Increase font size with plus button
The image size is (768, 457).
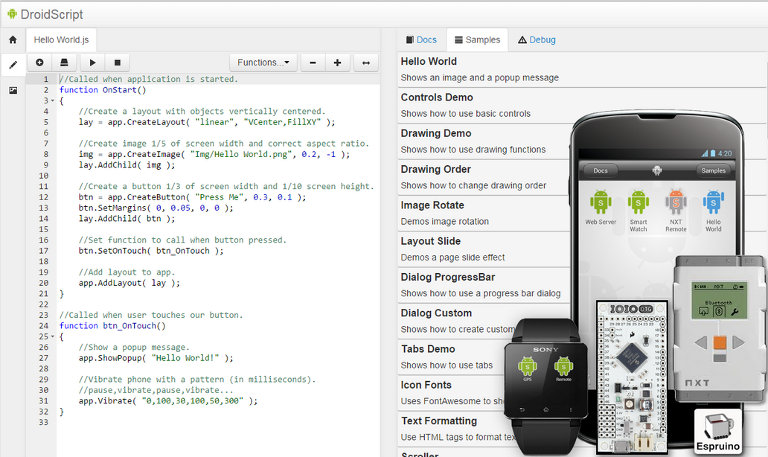(x=337, y=63)
